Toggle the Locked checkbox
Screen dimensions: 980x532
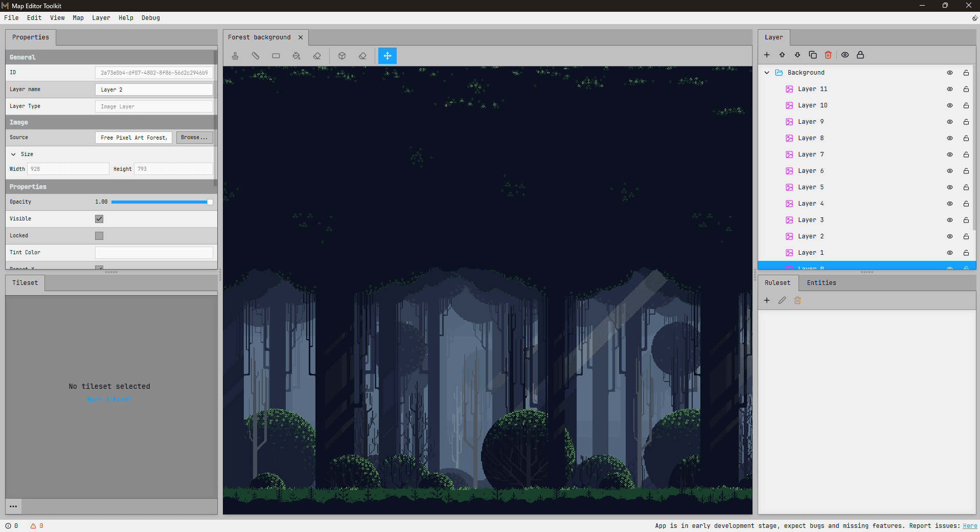(99, 236)
